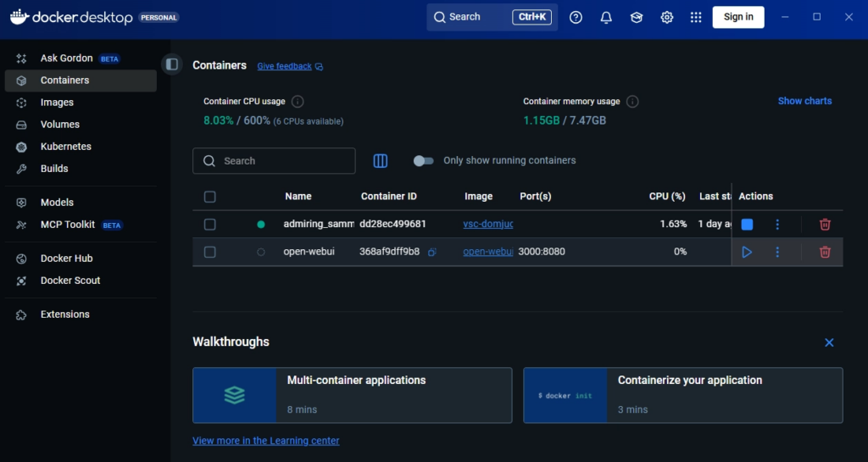Image resolution: width=868 pixels, height=462 pixels.
Task: Open more actions for admiring_samm
Action: tap(777, 224)
